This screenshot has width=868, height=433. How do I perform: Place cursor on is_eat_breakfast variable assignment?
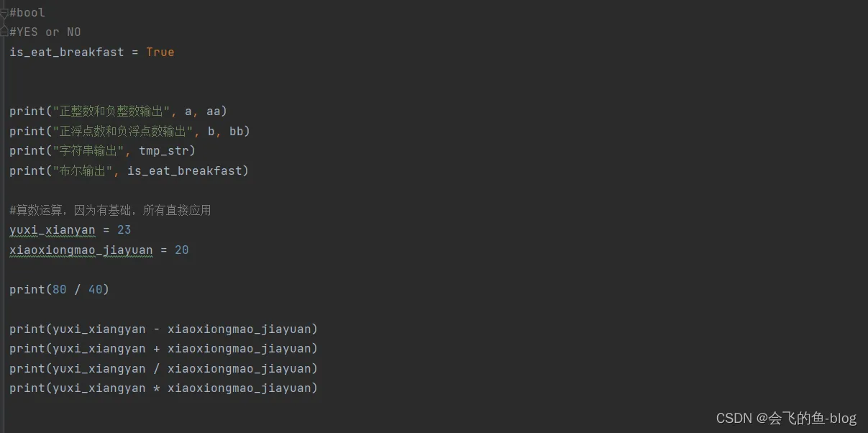[x=66, y=52]
